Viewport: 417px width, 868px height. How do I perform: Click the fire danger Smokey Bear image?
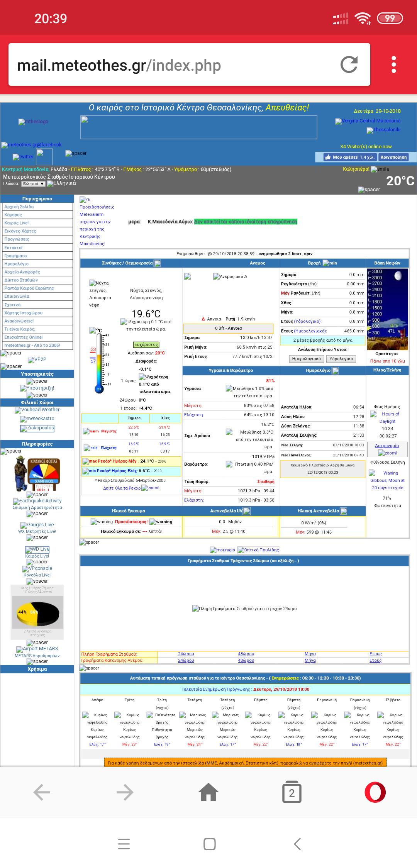tap(37, 473)
